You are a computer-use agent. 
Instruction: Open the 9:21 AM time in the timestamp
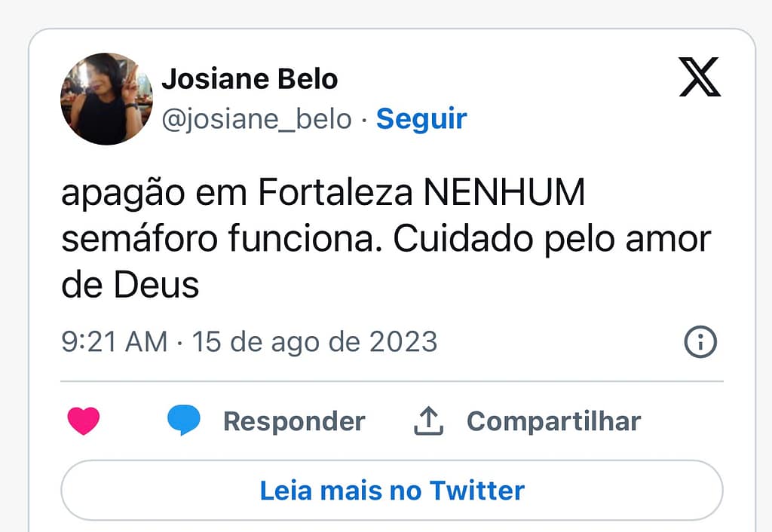click(115, 342)
